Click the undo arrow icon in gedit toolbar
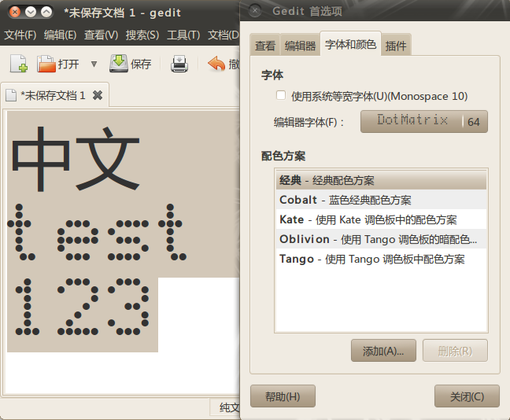The width and height of the screenshot is (510, 420). (216, 64)
